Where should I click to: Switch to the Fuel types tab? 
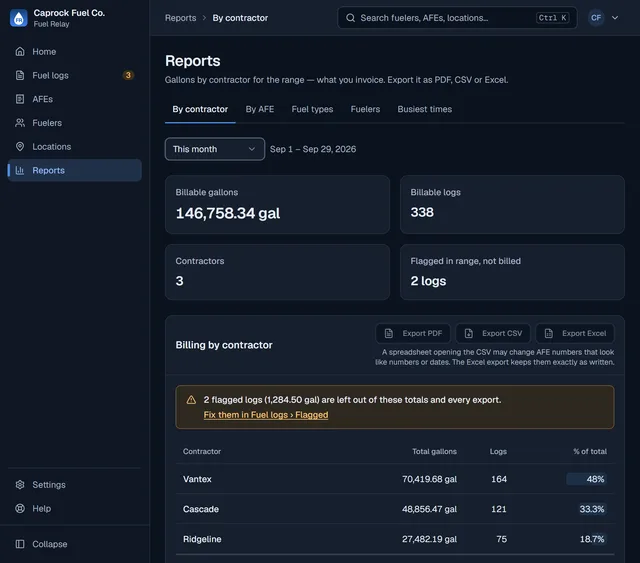[312, 109]
